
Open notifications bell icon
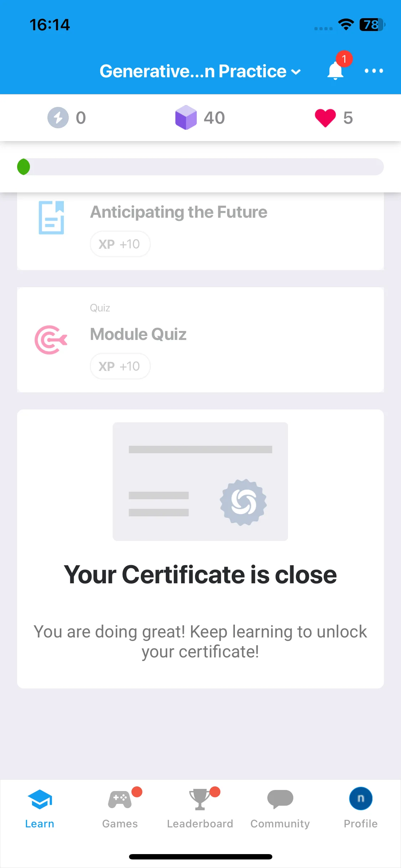(x=335, y=70)
